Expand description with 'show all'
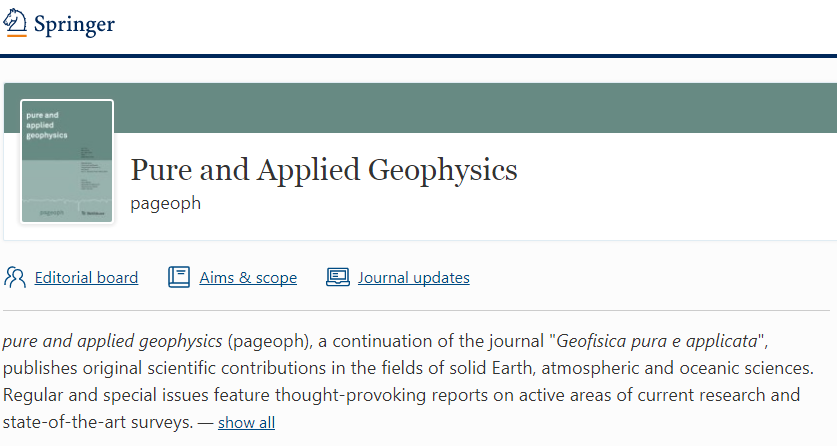 (x=246, y=423)
